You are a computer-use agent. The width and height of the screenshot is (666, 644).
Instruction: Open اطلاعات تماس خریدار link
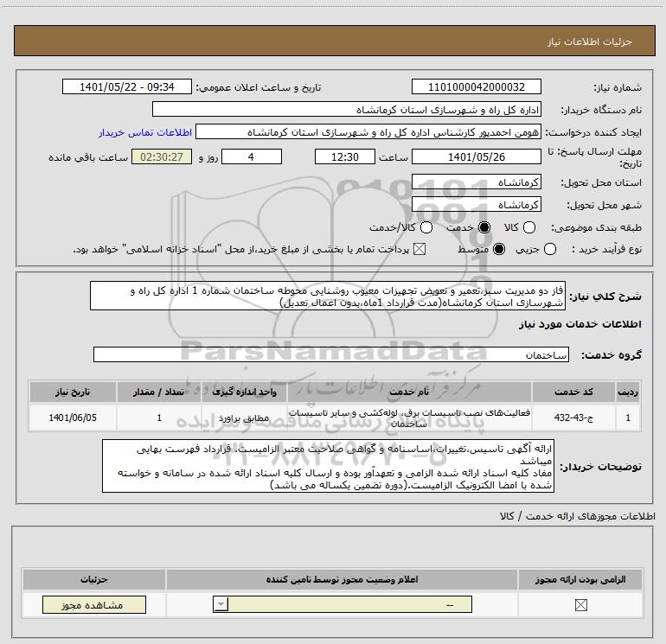(x=145, y=132)
